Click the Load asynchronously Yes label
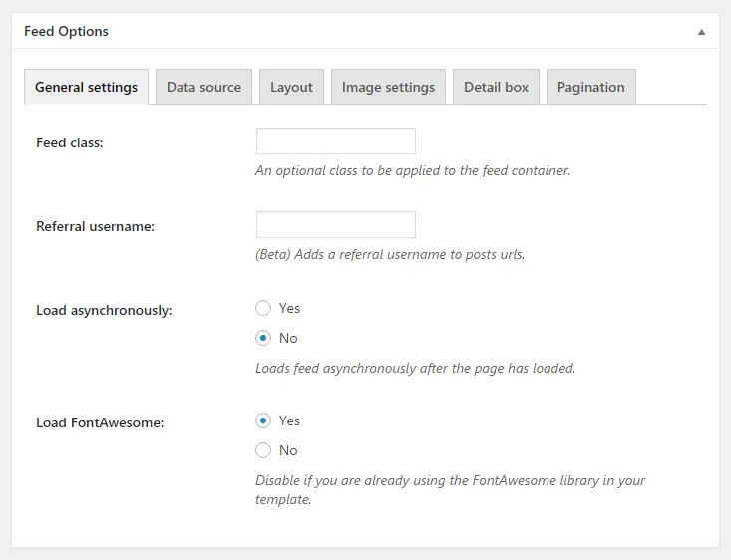Image resolution: width=731 pixels, height=560 pixels. tap(289, 308)
